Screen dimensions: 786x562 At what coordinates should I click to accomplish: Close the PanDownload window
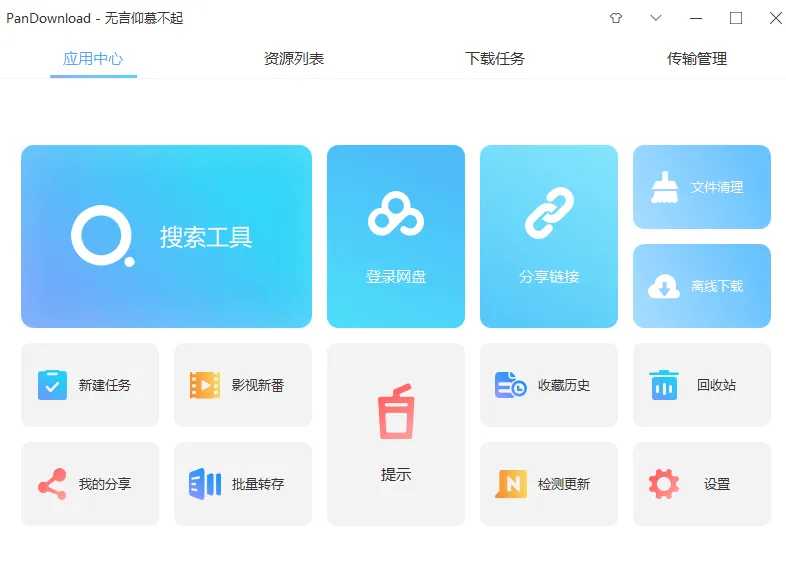tap(776, 18)
